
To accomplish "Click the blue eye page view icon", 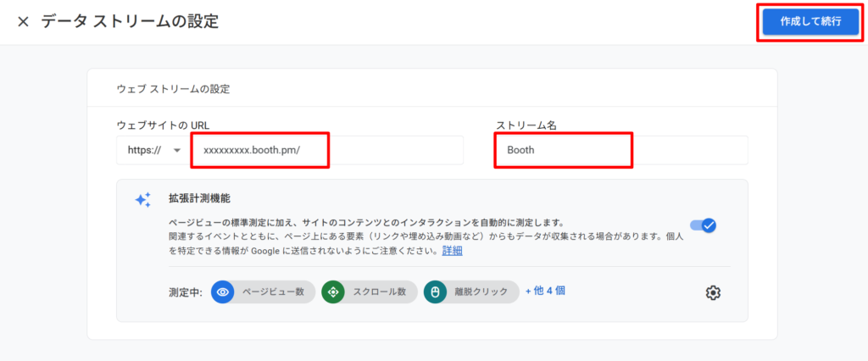I will [x=223, y=292].
